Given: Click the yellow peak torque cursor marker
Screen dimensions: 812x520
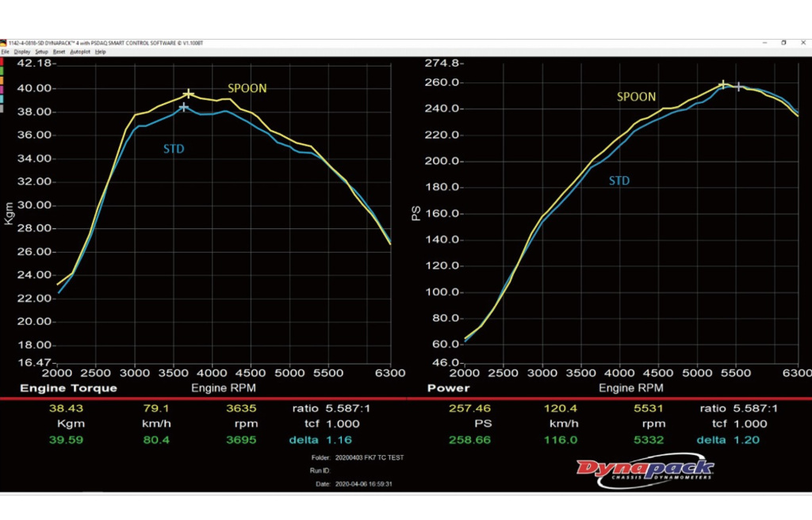Looking at the screenshot, I should (x=189, y=94).
